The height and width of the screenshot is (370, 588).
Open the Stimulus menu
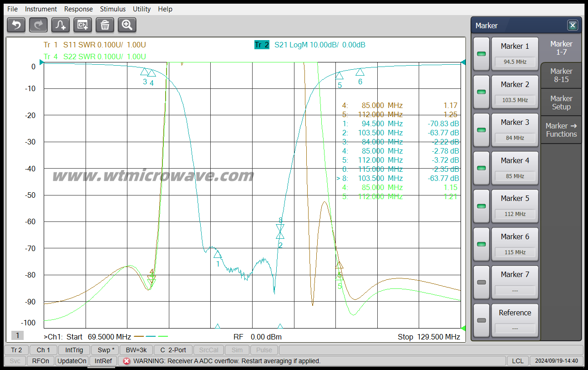[x=113, y=9]
